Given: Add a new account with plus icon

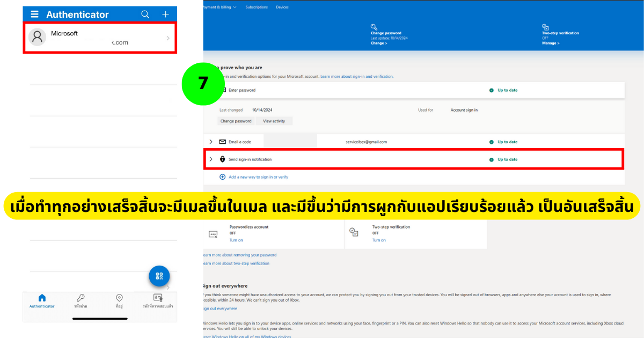Looking at the screenshot, I should [x=165, y=14].
